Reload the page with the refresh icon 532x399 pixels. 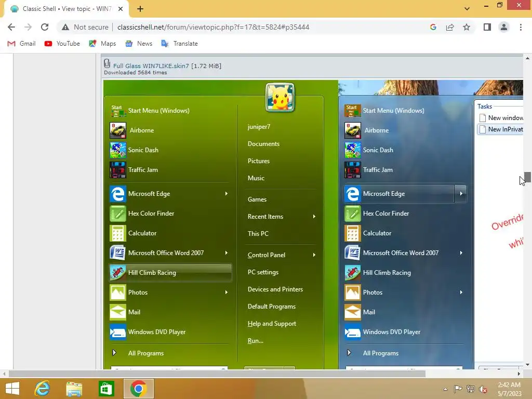click(45, 27)
